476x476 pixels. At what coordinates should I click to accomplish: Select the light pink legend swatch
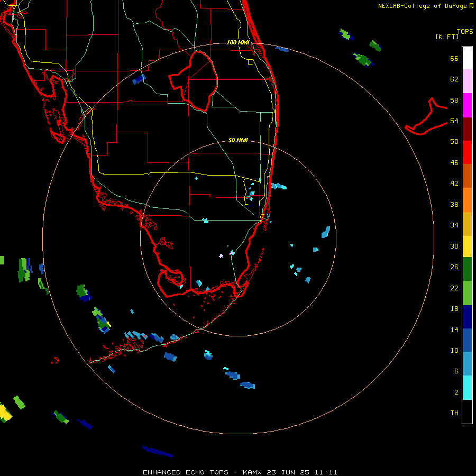click(x=467, y=81)
